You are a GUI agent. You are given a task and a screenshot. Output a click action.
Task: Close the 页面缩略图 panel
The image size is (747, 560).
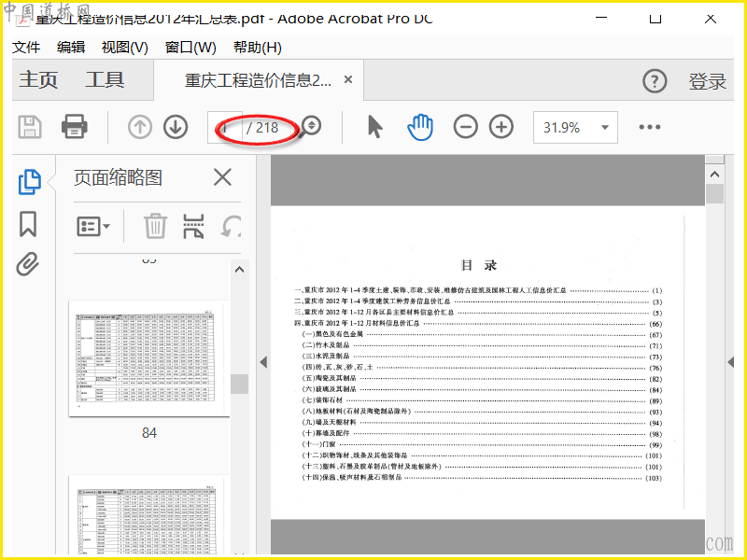tap(222, 177)
